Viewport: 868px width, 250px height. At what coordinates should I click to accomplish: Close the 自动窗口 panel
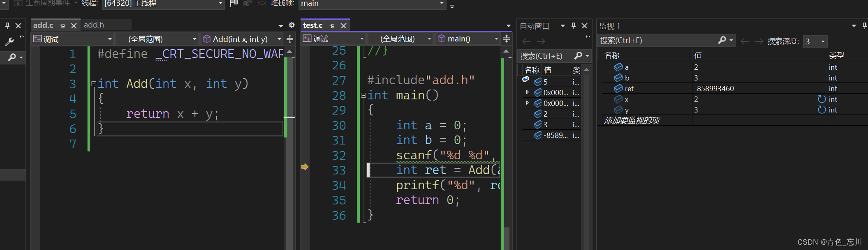pyautogui.click(x=584, y=26)
